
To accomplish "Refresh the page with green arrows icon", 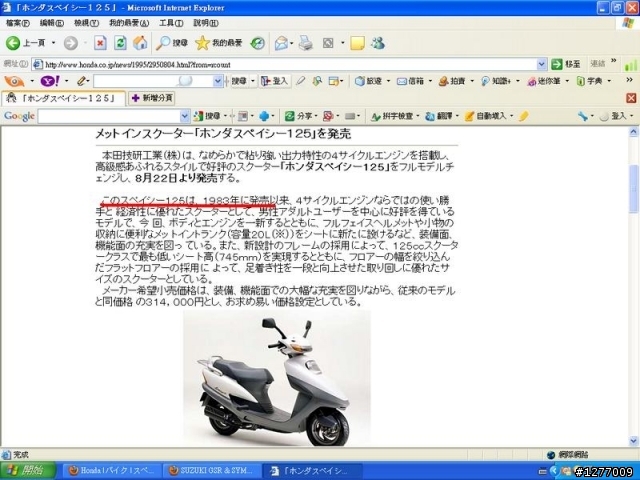I will pos(120,43).
